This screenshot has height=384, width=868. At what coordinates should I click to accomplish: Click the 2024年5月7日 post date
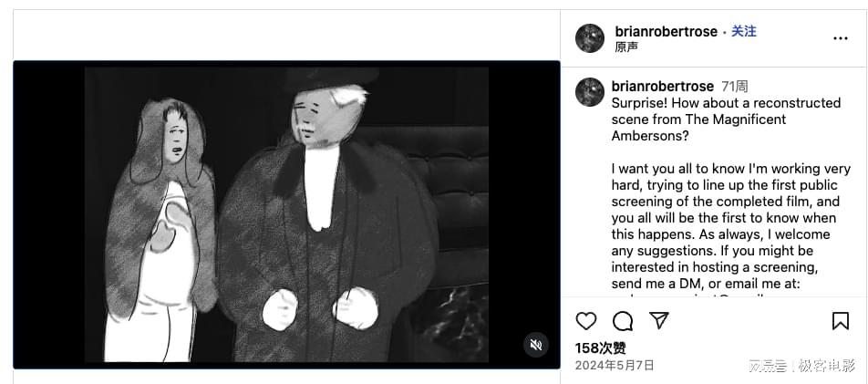(x=615, y=365)
